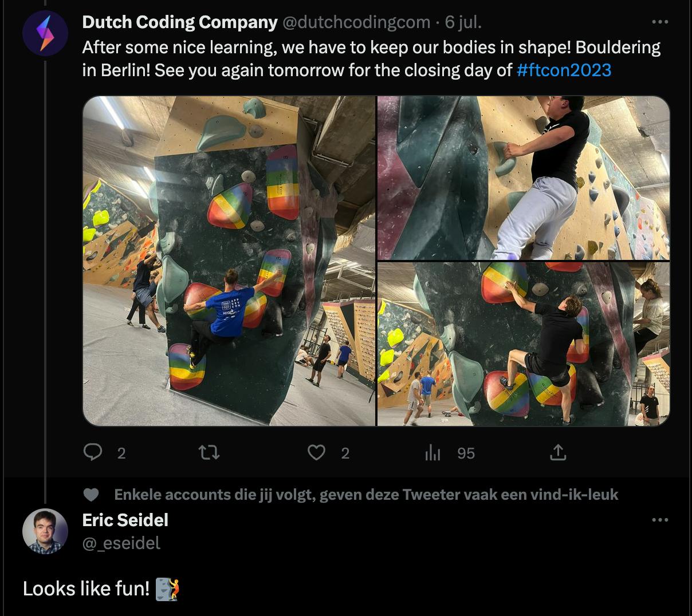Open Dutch Coding Company avatar
692x616 pixels.
[45, 33]
